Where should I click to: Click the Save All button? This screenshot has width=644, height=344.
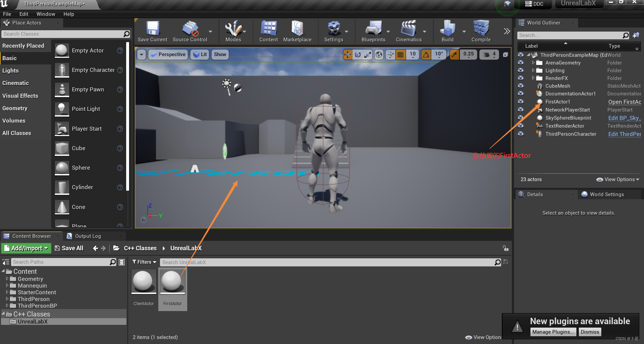pyautogui.click(x=69, y=248)
